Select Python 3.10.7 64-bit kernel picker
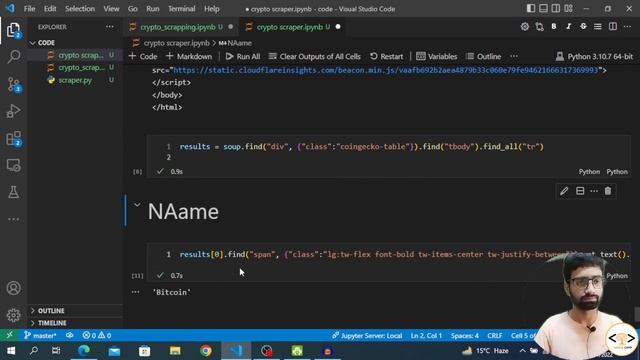640x360 pixels. 594,56
